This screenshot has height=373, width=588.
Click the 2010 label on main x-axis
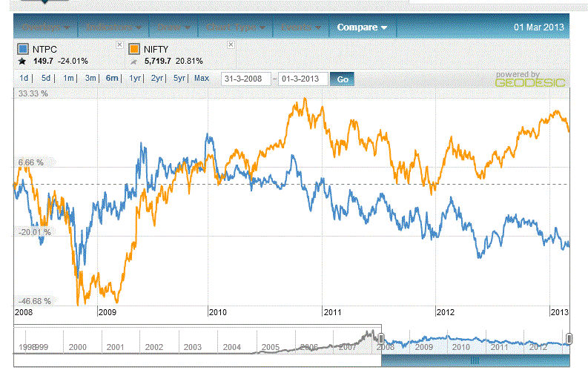[218, 312]
